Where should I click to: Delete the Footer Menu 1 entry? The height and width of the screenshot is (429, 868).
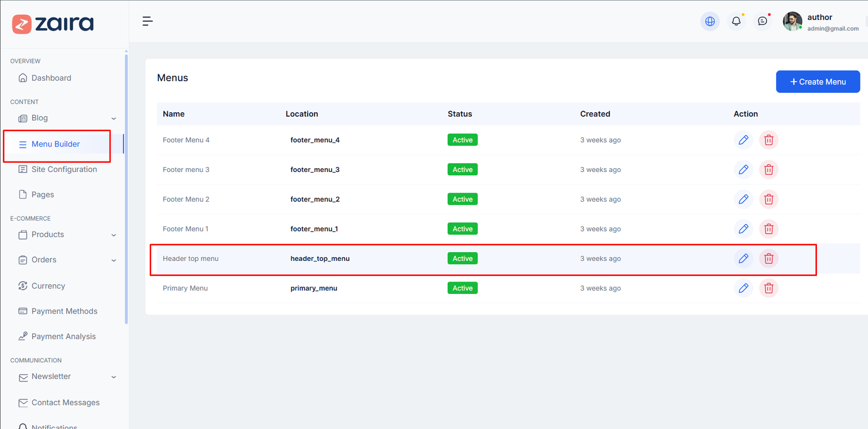coord(768,229)
